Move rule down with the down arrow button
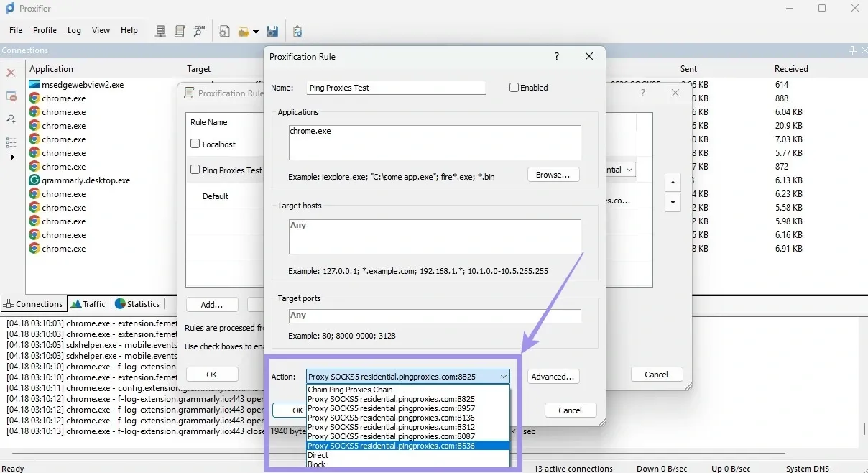This screenshot has width=868, height=473. 672,203
